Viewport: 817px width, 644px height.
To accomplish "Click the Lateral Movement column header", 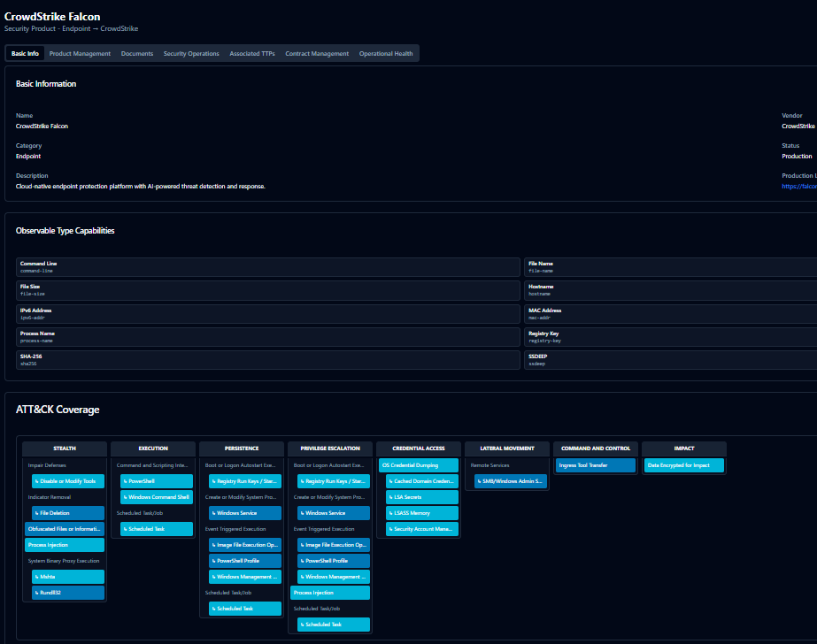I will click(x=507, y=448).
